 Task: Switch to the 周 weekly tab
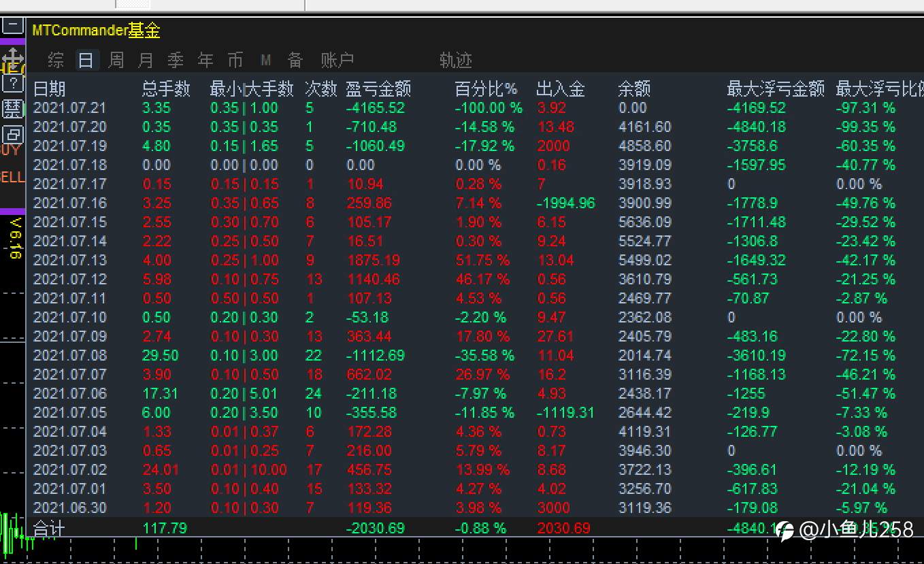click(x=116, y=61)
